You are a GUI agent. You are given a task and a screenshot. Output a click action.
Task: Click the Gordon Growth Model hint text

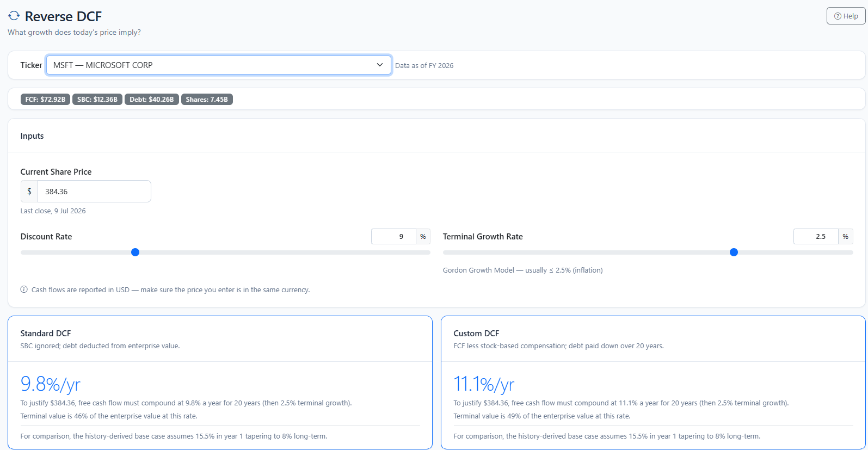pos(523,270)
